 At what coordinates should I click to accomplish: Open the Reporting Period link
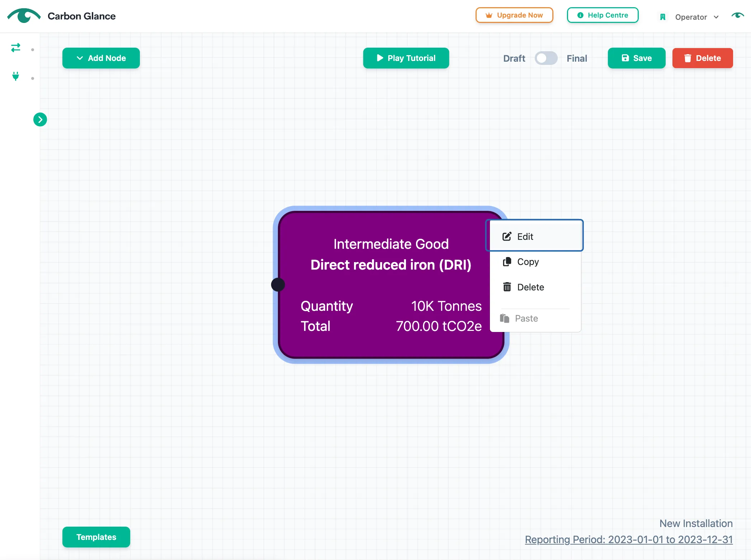tap(629, 539)
